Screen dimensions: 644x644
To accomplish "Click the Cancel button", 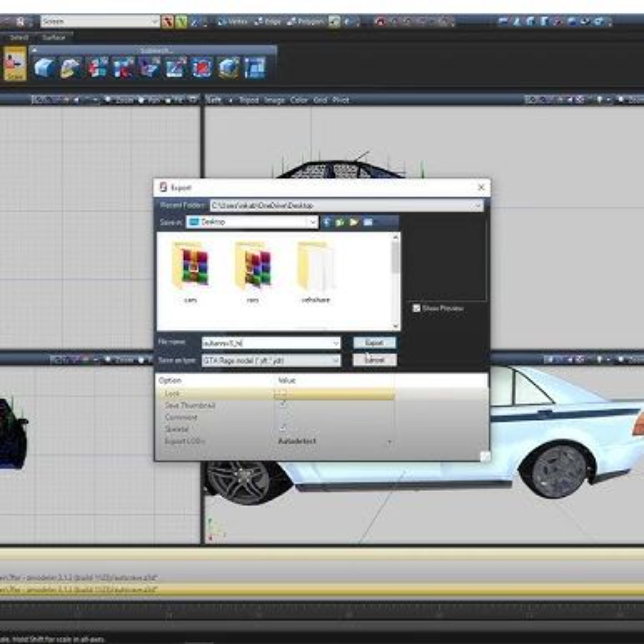I will pyautogui.click(x=374, y=360).
